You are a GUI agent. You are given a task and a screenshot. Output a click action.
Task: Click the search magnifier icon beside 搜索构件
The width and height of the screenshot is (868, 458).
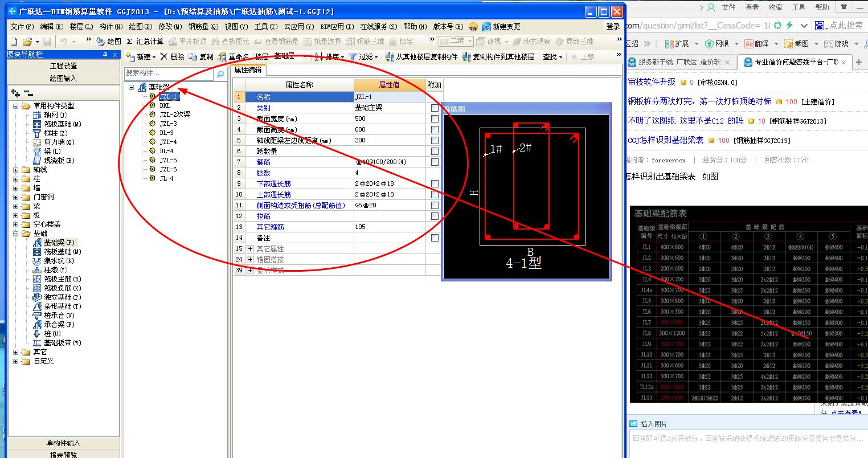(x=220, y=73)
